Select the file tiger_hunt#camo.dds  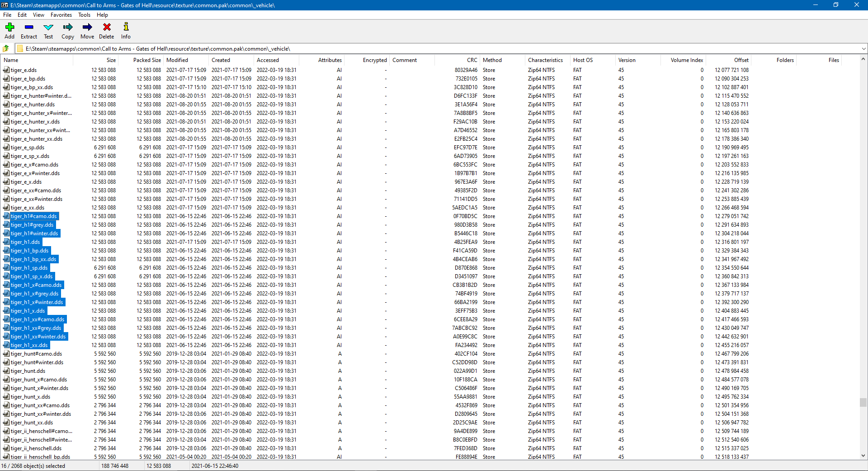pos(36,354)
